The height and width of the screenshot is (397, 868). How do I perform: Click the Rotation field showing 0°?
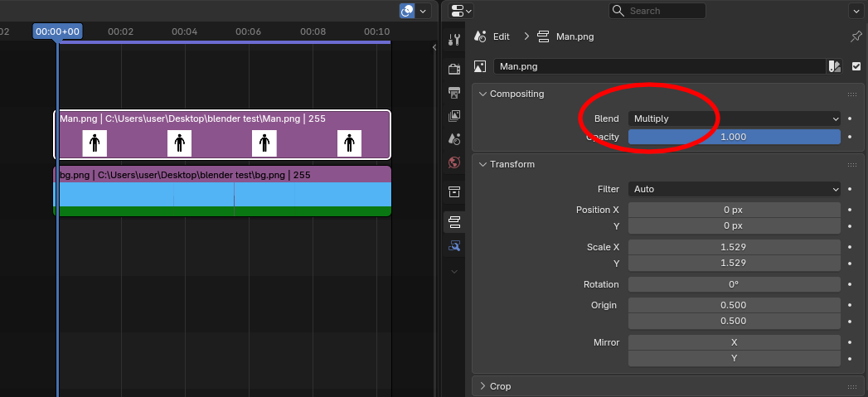point(734,284)
